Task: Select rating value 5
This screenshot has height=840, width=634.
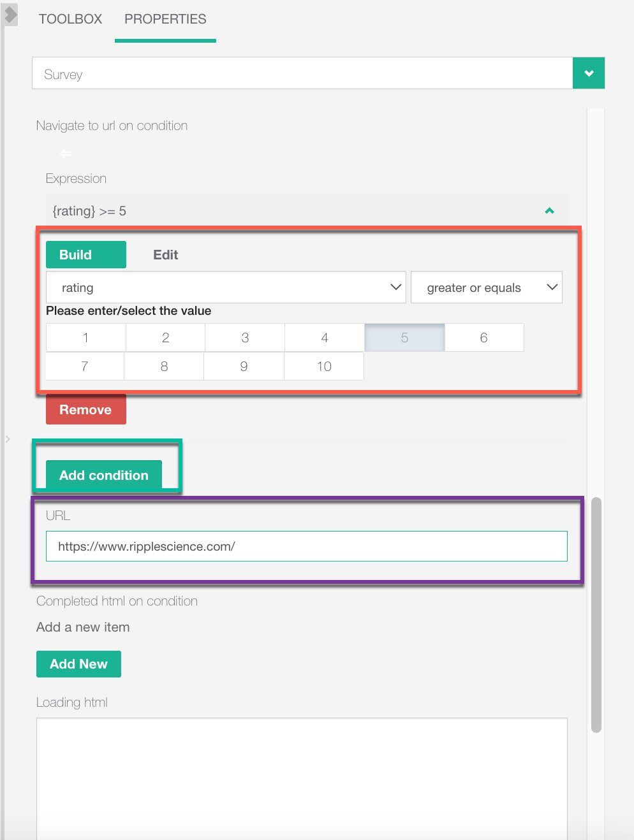Action: click(x=404, y=338)
